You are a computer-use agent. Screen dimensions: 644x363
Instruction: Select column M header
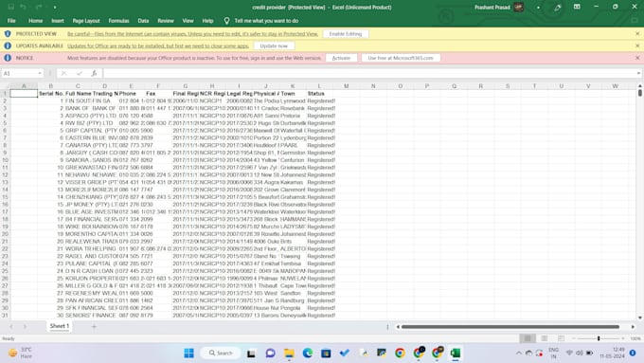point(347,86)
